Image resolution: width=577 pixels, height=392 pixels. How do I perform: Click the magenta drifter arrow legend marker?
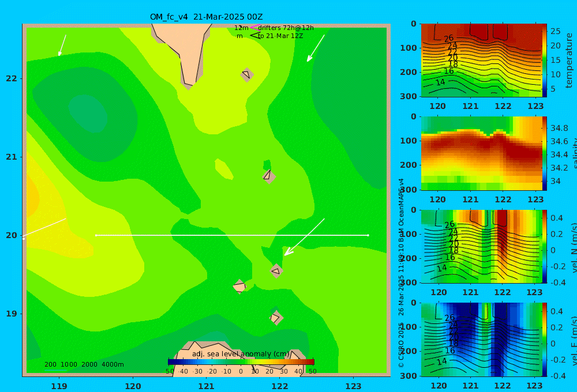point(254,28)
